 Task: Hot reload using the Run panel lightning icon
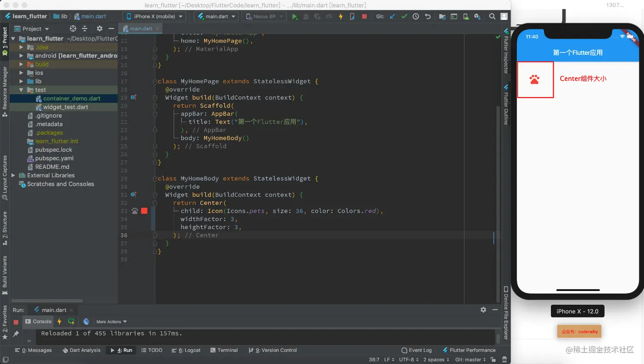point(59,321)
